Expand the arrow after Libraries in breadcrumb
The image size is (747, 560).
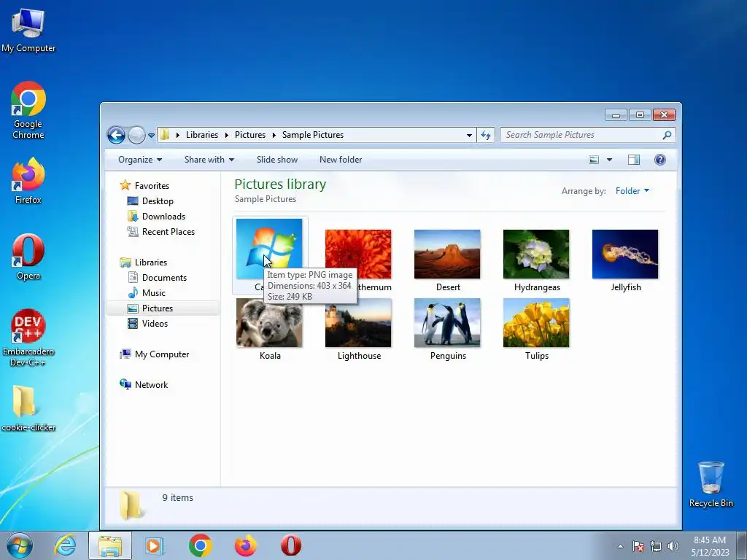point(226,135)
